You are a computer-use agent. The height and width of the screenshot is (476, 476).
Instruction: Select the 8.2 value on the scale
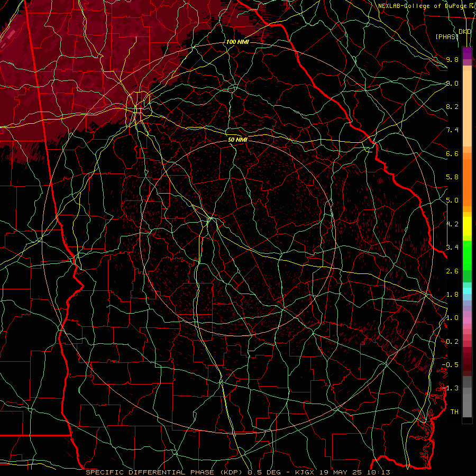coord(452,106)
